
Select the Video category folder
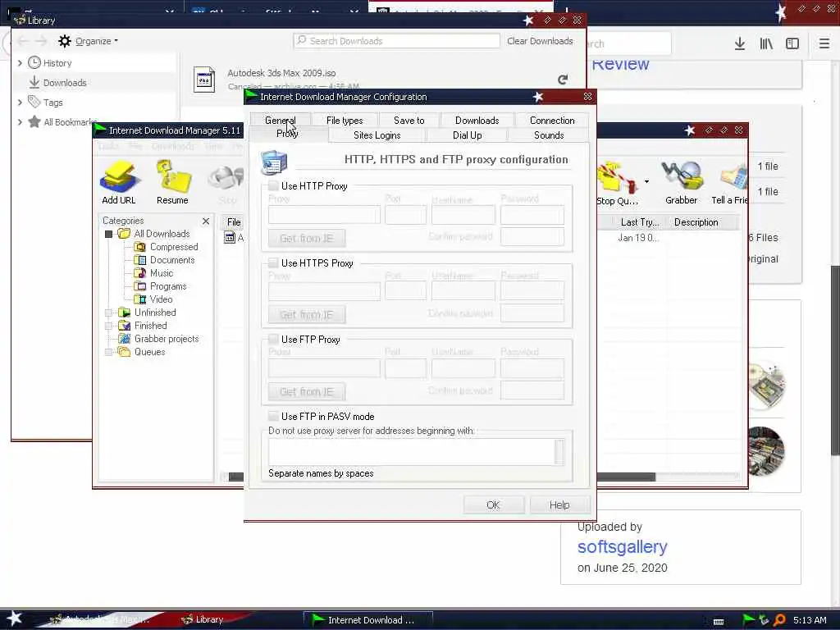[x=153, y=299]
